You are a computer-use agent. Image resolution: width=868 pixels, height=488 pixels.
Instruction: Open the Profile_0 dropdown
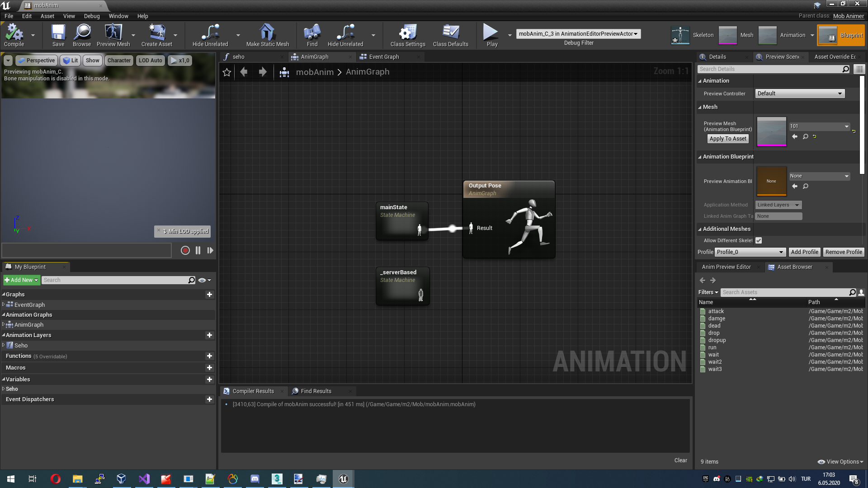[x=750, y=252]
